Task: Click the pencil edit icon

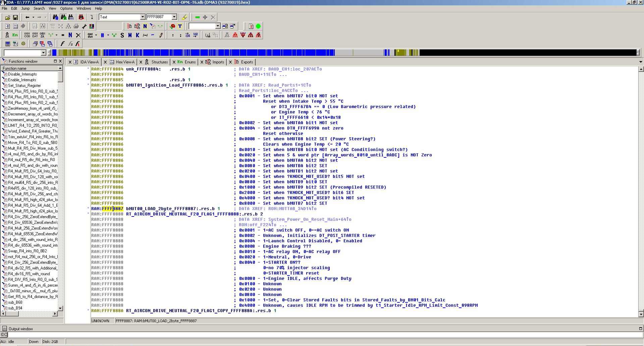Action: point(161,35)
